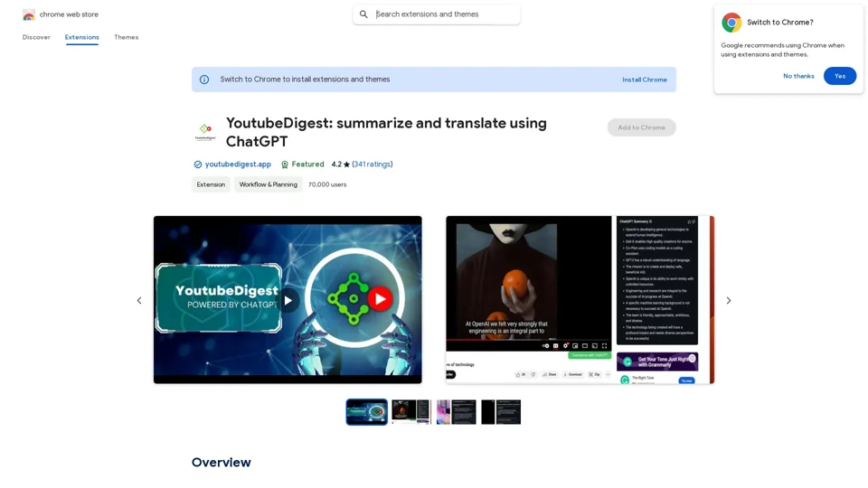Go to the previous carousel slide arrow
Viewport: 868px width, 488px height.
139,300
